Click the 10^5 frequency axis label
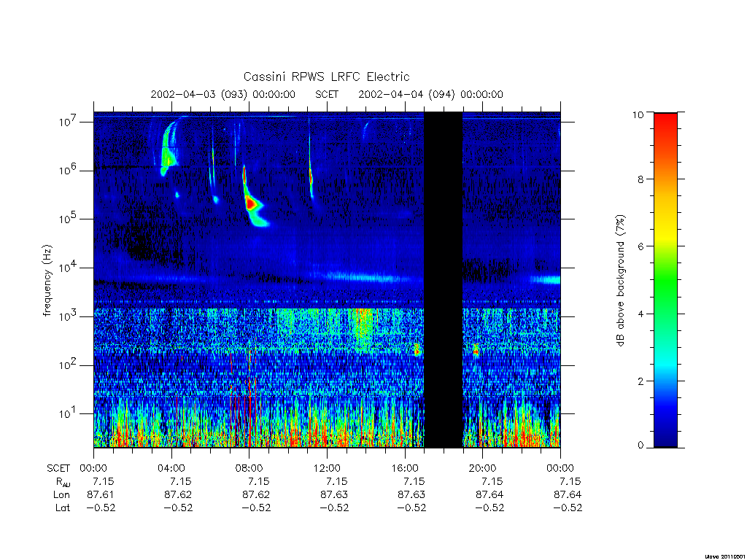 69,218
